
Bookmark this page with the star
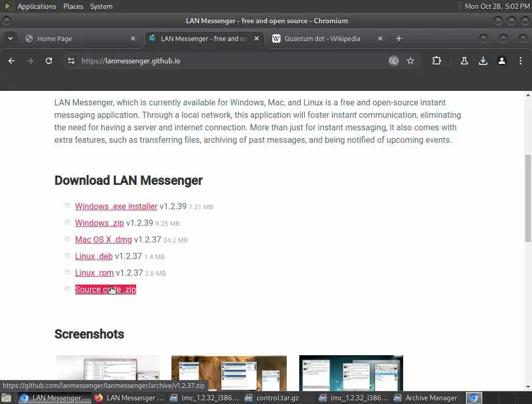click(x=410, y=61)
